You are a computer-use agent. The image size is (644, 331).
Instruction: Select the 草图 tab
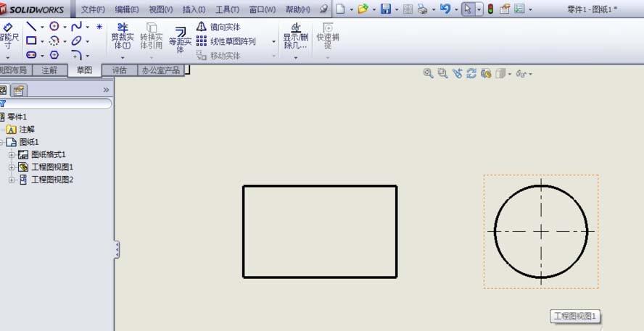[84, 70]
